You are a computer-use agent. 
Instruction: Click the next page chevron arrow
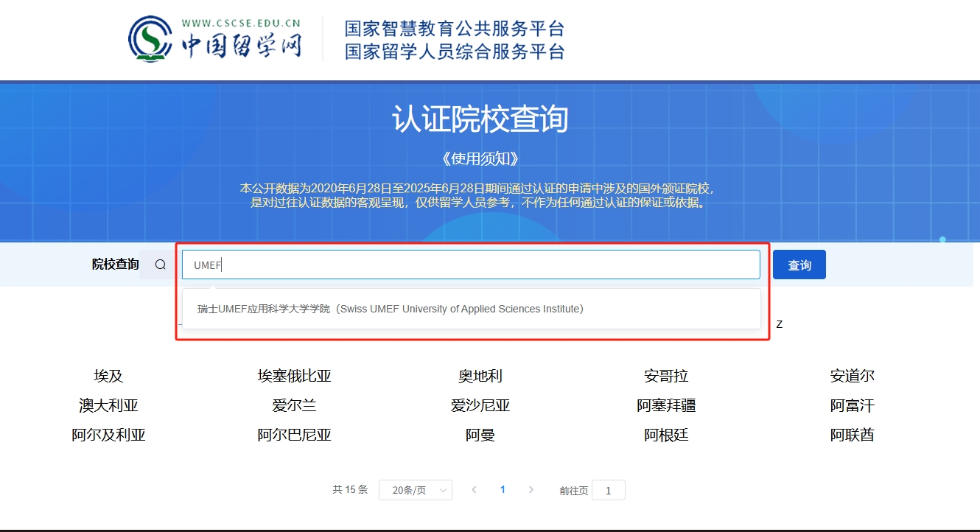532,489
